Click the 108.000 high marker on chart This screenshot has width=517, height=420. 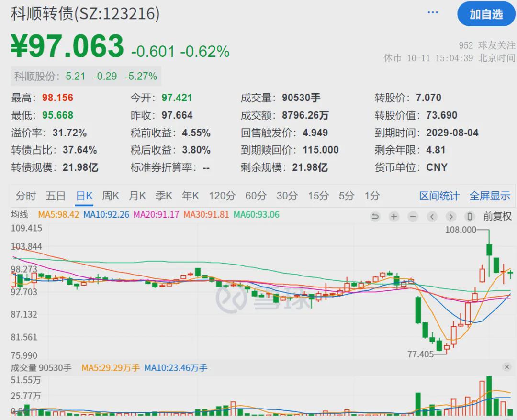pos(461,230)
